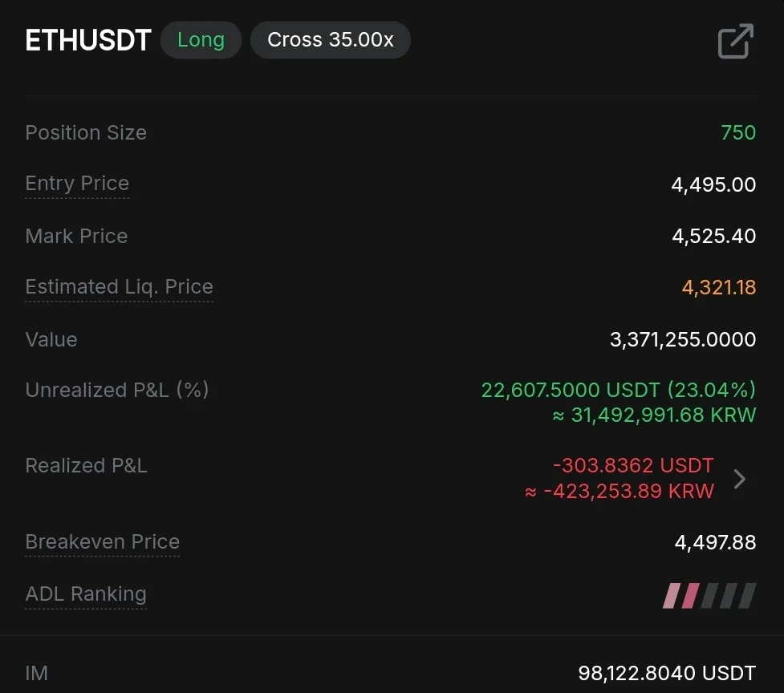784x693 pixels.
Task: Open the Cross 35.00x leverage selector
Action: tap(330, 40)
